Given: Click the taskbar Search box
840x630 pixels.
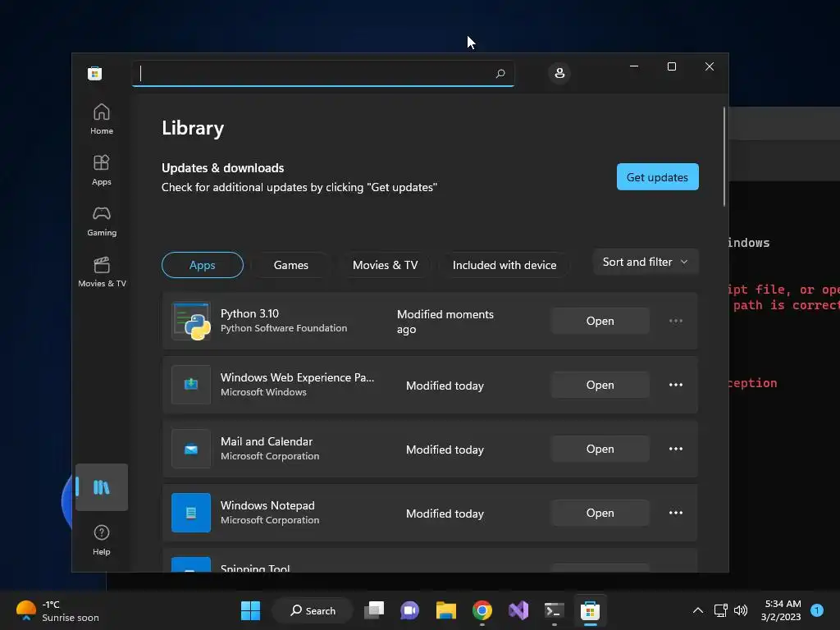Looking at the screenshot, I should click(313, 610).
